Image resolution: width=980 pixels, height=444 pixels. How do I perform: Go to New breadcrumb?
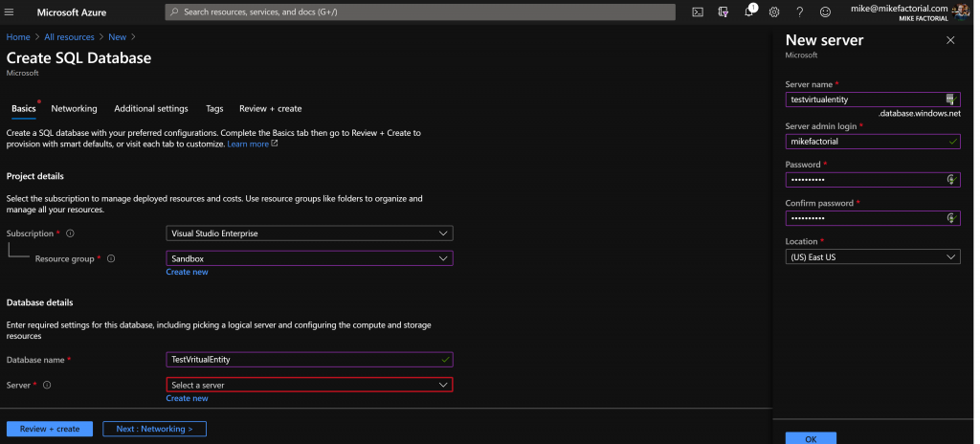(x=117, y=37)
